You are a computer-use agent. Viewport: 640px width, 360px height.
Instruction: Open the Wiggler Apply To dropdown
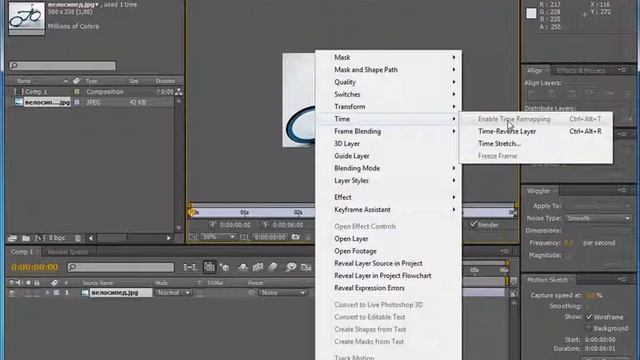tap(598, 206)
